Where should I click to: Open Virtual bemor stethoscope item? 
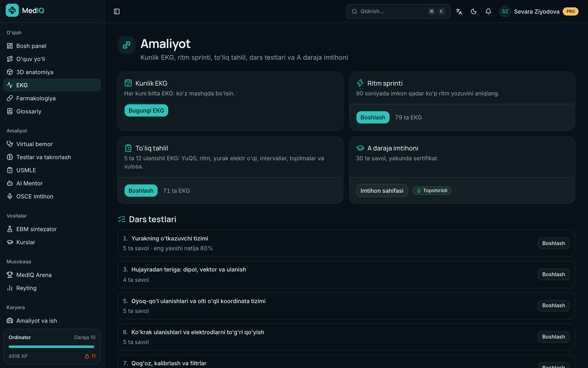tap(52, 144)
